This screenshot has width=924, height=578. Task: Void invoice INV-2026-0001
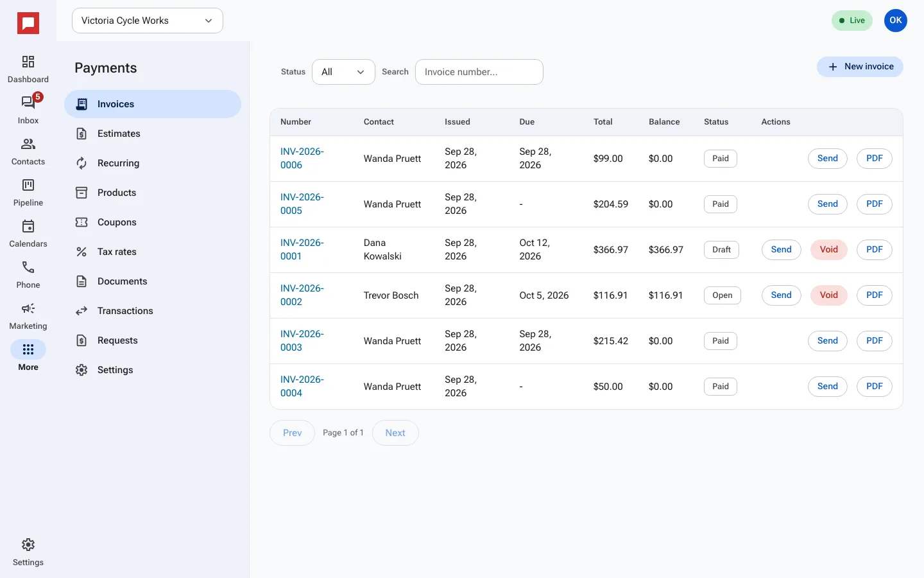[x=829, y=250]
